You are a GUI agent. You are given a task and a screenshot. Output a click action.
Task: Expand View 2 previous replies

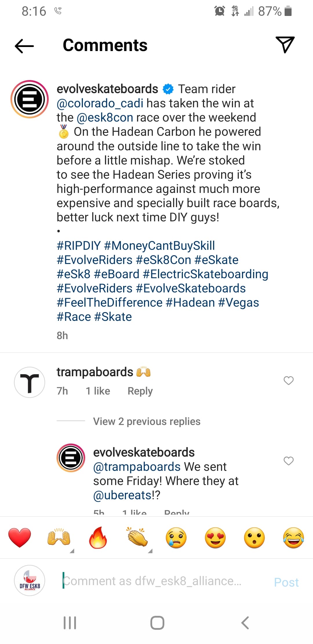147,421
